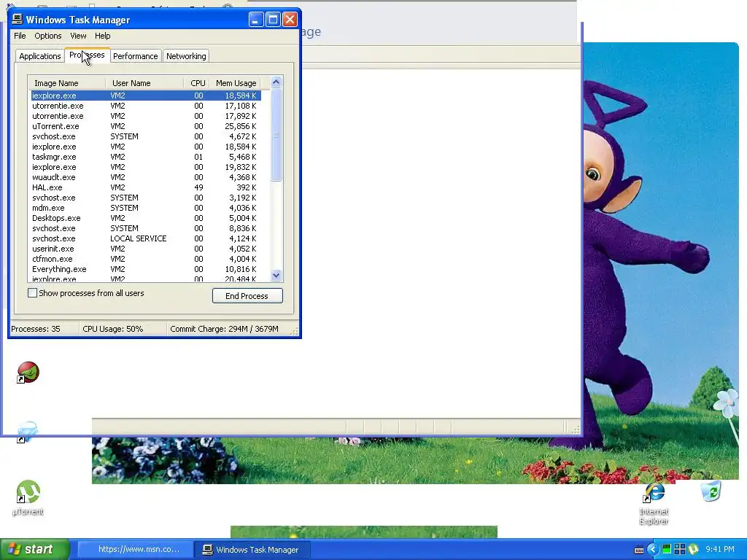Viewport: 747px width, 560px height.
Task: Sort by the User Name column header
Action: 144,83
